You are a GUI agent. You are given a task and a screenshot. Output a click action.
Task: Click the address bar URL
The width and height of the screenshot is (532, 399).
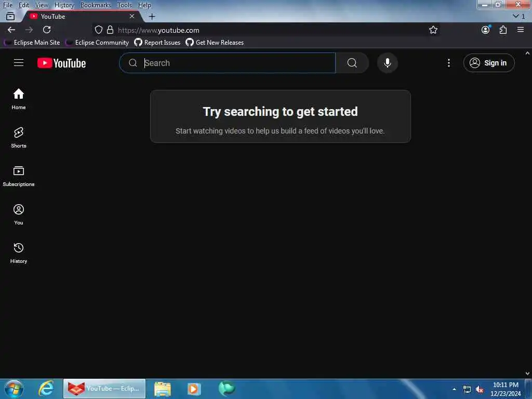158,30
